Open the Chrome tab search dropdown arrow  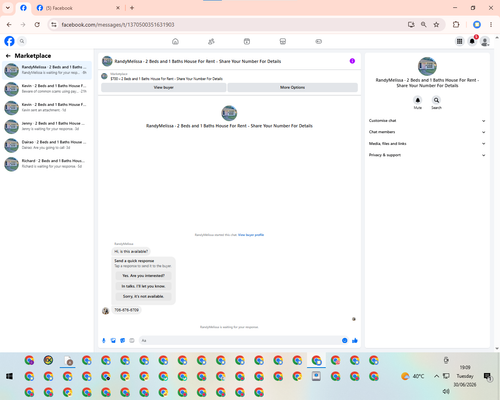[8, 8]
